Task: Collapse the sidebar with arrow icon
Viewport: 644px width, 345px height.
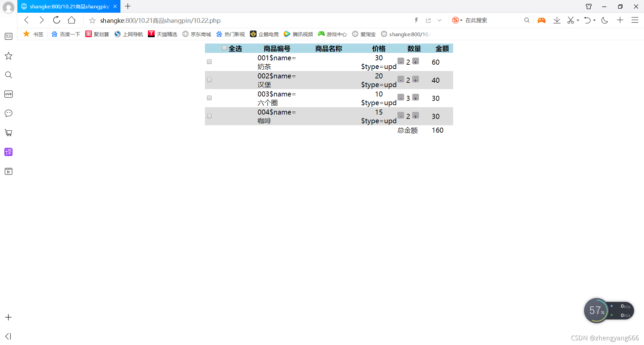Action: pos(8,336)
